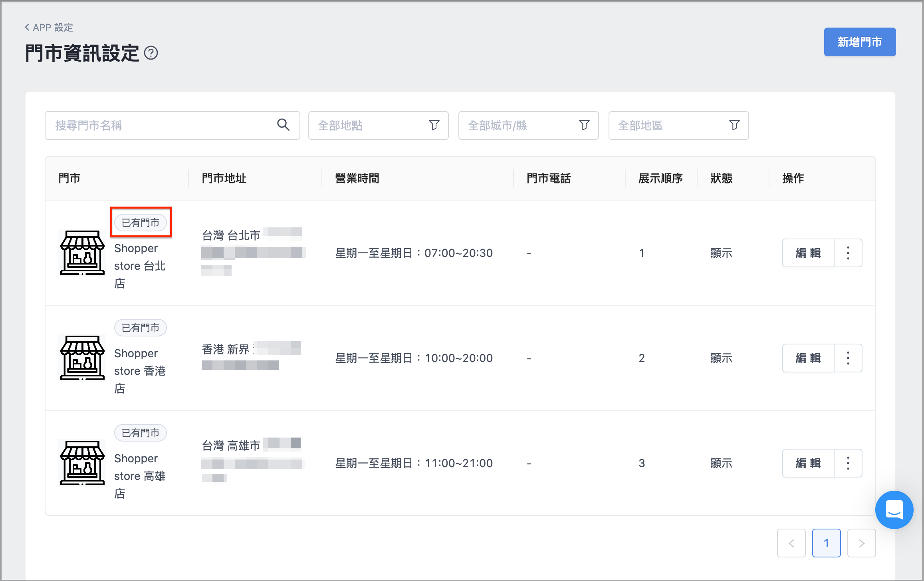Image resolution: width=924 pixels, height=581 pixels.
Task: Click 已有門市 tag on 台北店 row
Action: click(141, 223)
